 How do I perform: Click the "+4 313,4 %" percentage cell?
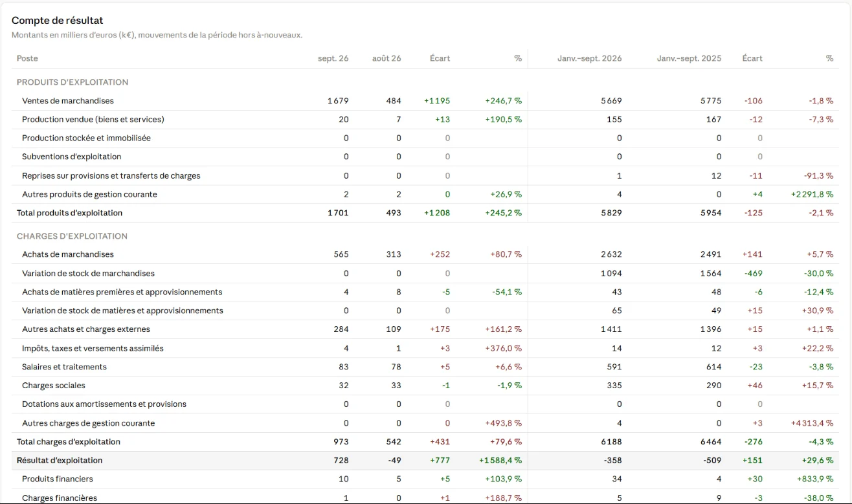(x=812, y=423)
